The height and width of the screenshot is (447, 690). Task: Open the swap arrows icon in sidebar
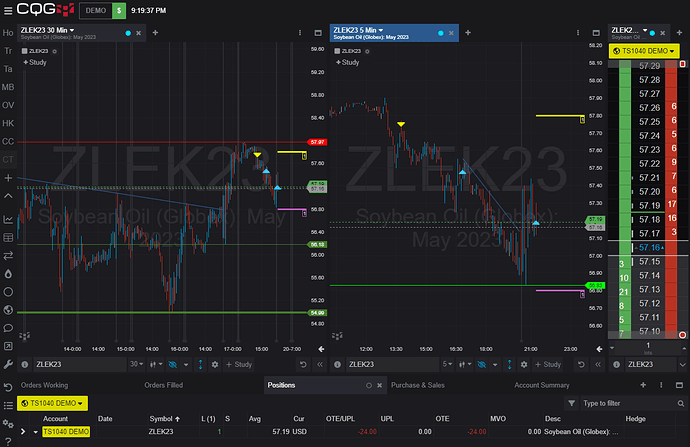[x=8, y=256]
